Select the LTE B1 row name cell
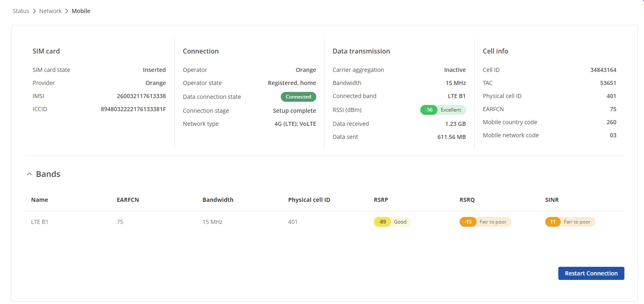The width and height of the screenshot is (644, 304). click(x=40, y=222)
